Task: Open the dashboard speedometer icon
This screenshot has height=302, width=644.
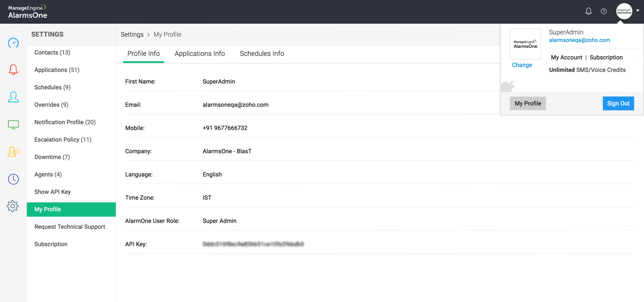Action: (13, 43)
